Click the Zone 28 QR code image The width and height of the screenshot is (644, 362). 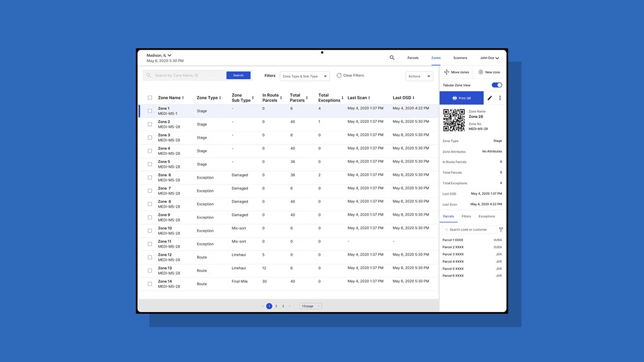point(454,120)
